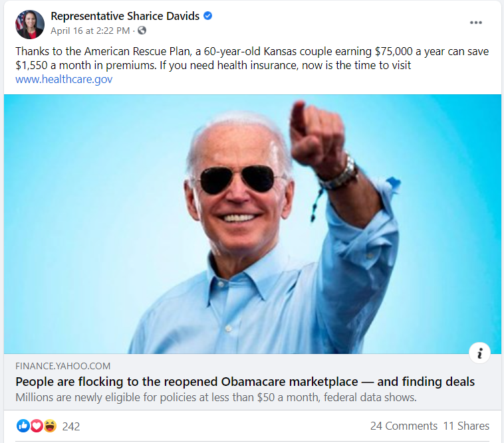This screenshot has height=443, width=504.
Task: Open the 11 Shares link
Action: click(466, 426)
